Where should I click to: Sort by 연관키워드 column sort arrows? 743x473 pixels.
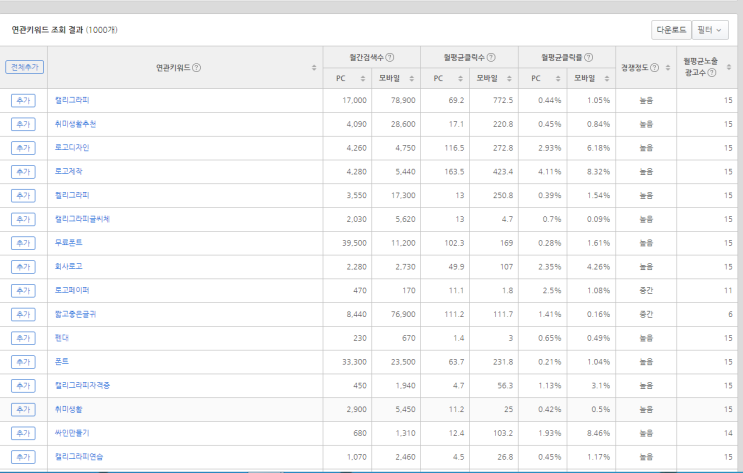click(314, 68)
